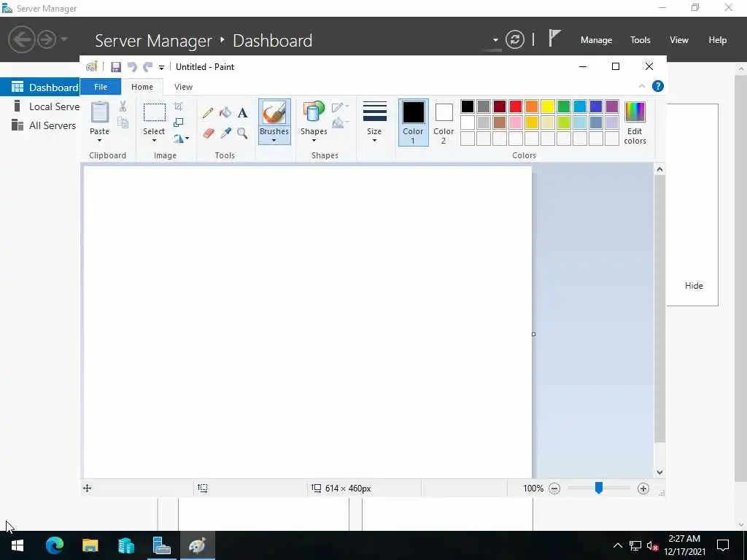Click the Server Manager back arrow
747x560 pixels.
click(21, 39)
